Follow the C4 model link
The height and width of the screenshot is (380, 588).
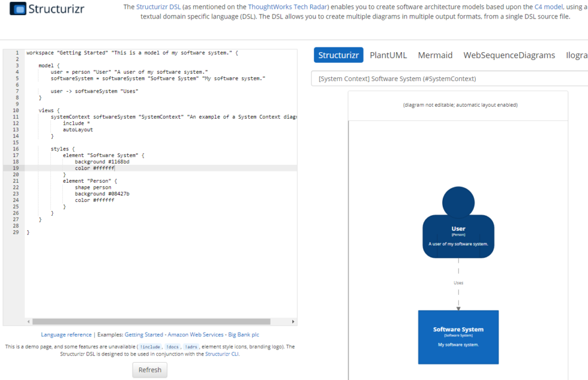click(548, 7)
